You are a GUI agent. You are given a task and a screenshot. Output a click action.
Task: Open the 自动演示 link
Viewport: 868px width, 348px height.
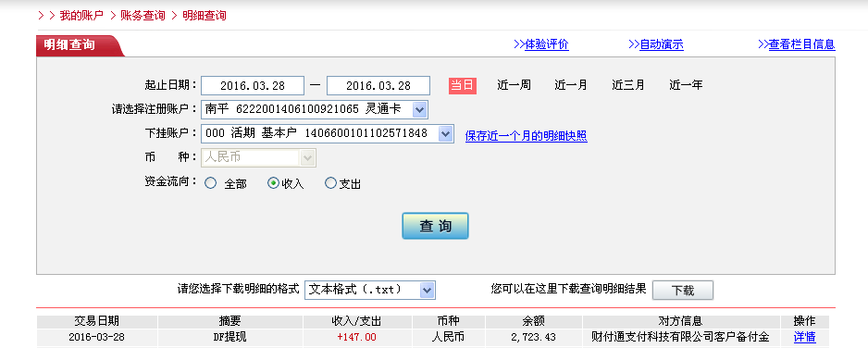click(656, 44)
